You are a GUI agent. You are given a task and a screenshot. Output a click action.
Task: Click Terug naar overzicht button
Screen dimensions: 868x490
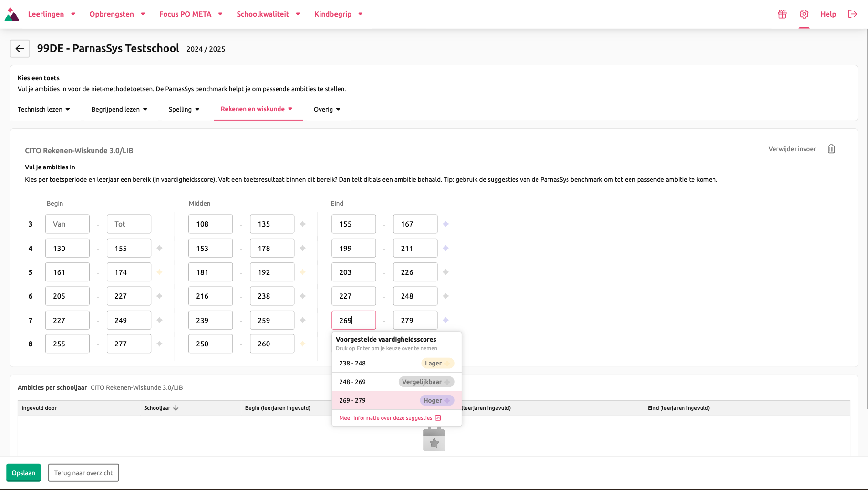83,473
